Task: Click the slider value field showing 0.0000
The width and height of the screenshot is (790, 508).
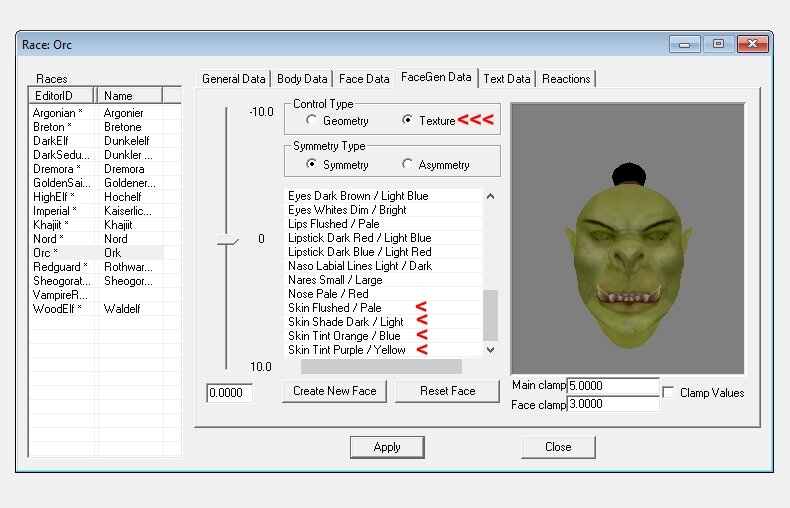Action: [x=229, y=393]
